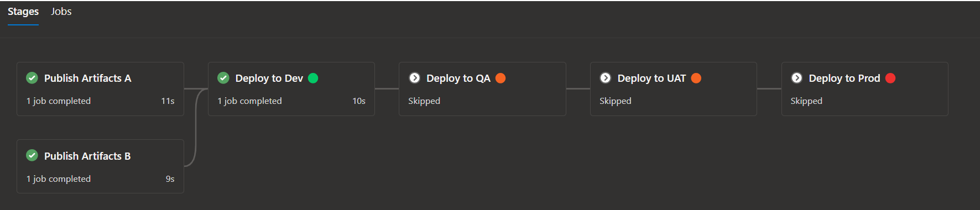Click the orange circle next to Deploy to QA
This screenshot has height=210, width=980.
(x=501, y=78)
